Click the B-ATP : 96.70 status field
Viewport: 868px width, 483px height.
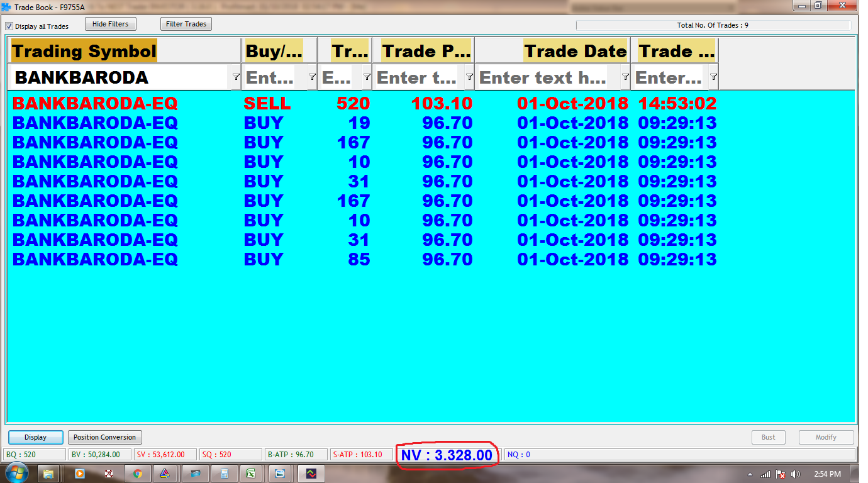click(x=296, y=454)
